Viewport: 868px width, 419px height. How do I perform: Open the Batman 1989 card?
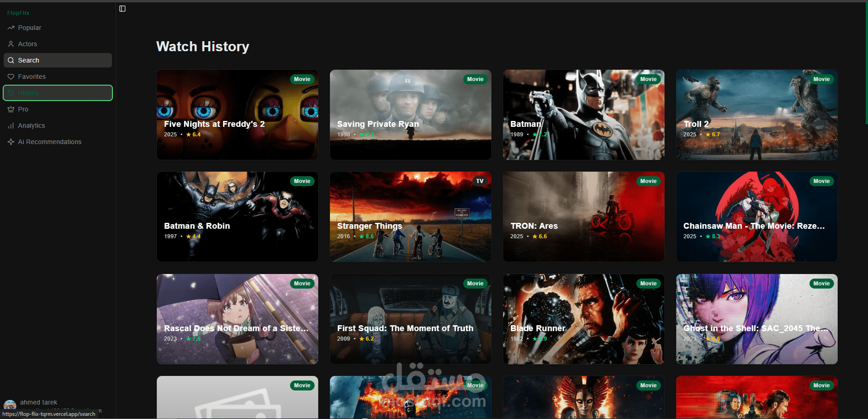click(x=584, y=115)
